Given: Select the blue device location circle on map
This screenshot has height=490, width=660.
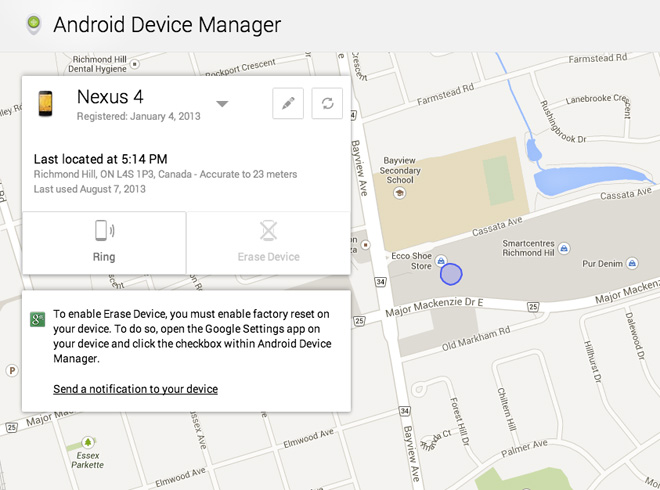Looking at the screenshot, I should tap(451, 274).
